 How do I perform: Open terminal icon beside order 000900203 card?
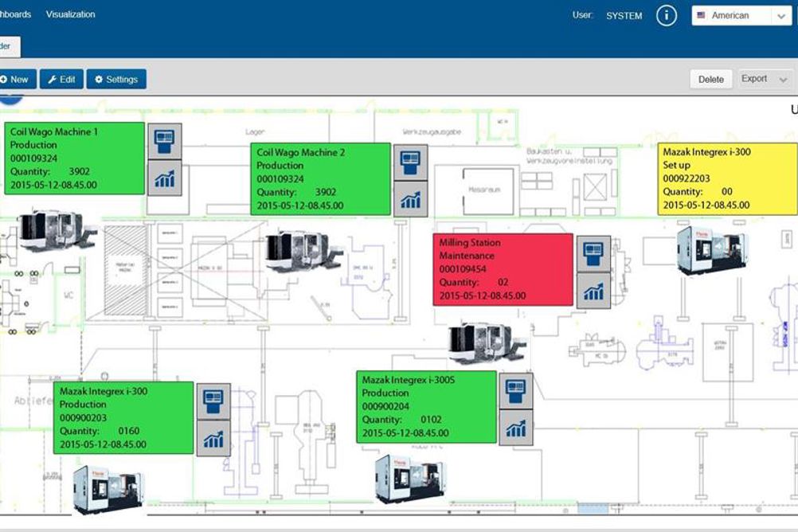click(213, 401)
